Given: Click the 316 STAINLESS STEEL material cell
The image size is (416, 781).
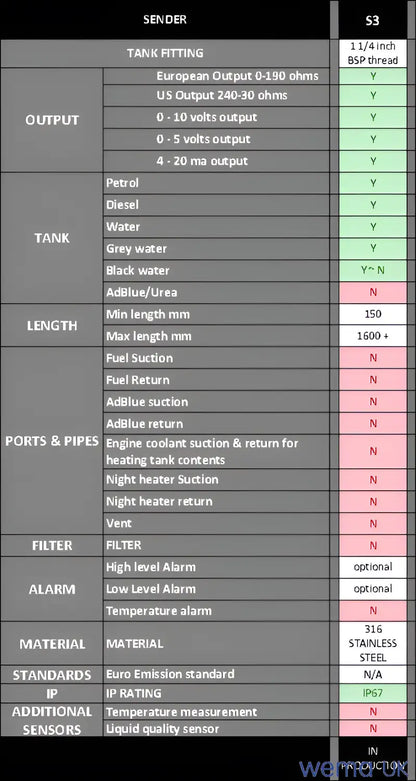Looking at the screenshot, I should click(373, 643).
